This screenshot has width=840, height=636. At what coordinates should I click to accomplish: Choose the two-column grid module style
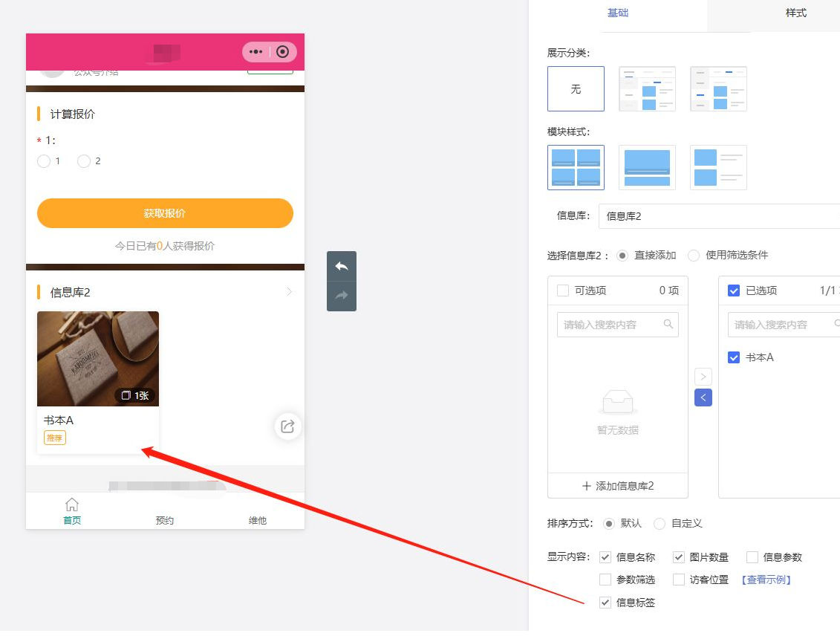[576, 167]
